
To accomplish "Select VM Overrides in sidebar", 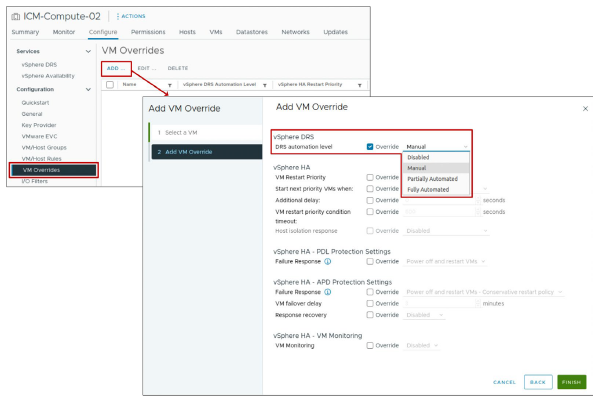I will pyautogui.click(x=54, y=170).
